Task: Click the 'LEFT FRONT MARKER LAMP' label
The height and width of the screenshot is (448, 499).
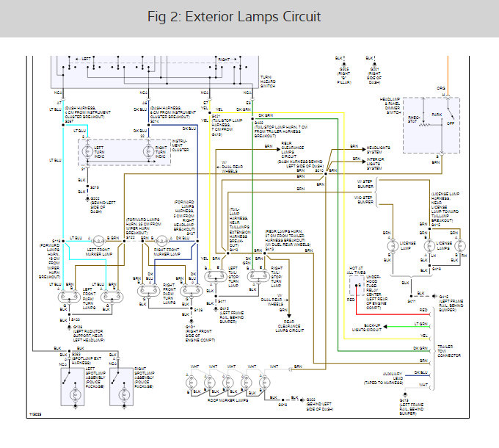Action: [98, 252]
